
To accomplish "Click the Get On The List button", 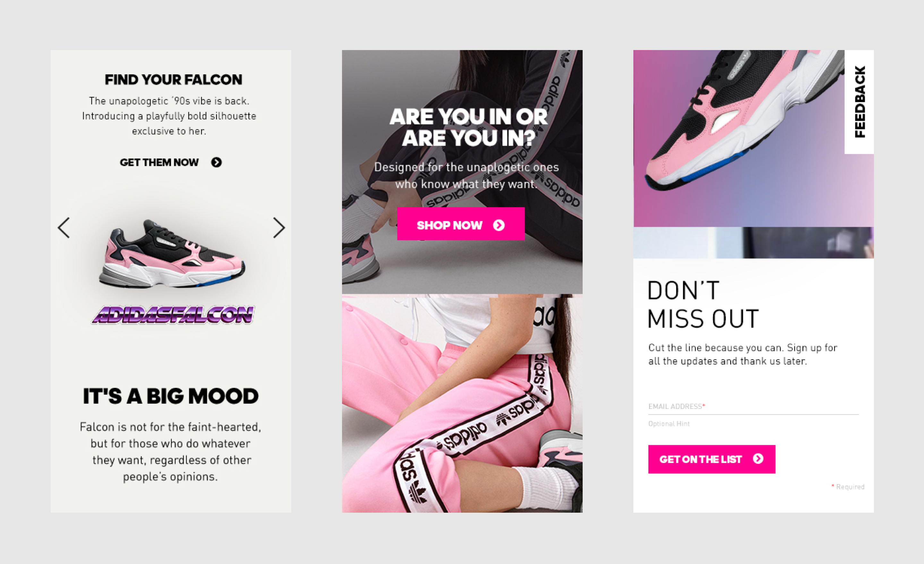I will tap(712, 459).
